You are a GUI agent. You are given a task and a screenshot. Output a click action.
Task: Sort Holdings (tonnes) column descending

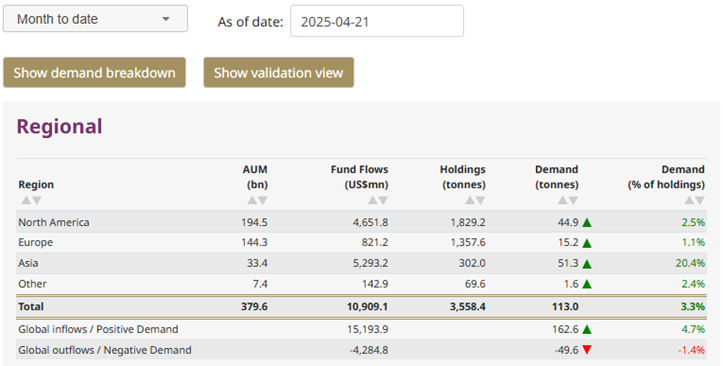click(480, 201)
